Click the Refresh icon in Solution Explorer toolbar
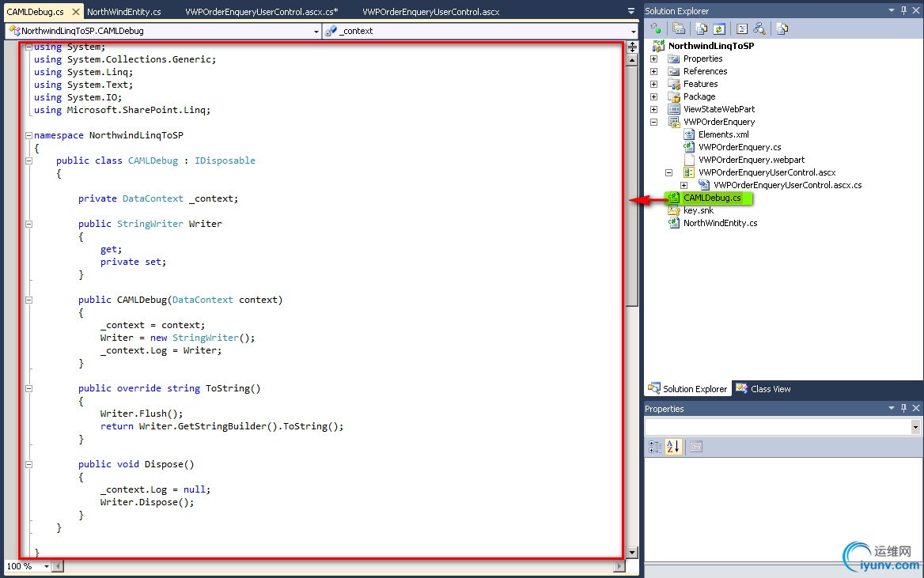The width and height of the screenshot is (924, 578). click(719, 28)
